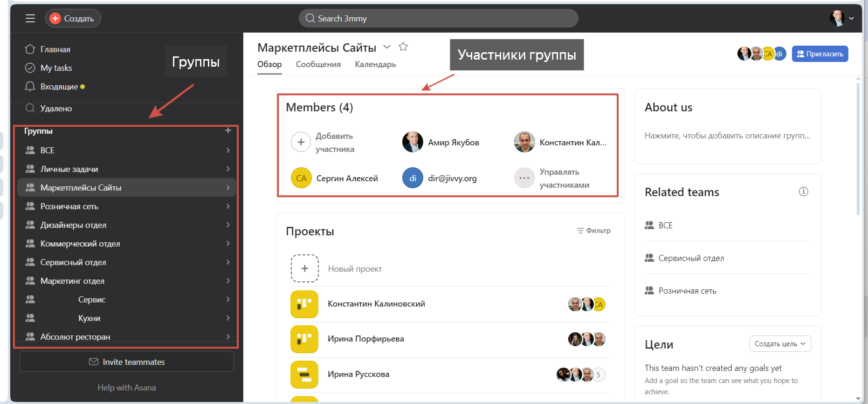This screenshot has height=404, width=868.
Task: Click Управлять участниками ellipsis icon
Action: (x=524, y=178)
